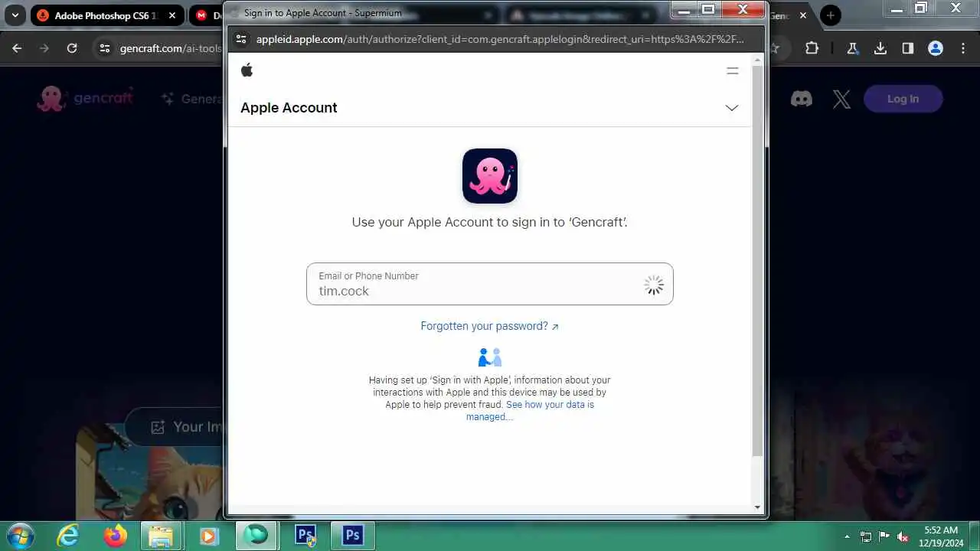Expand the Apple Account chevron
The height and width of the screenshot is (551, 980).
[x=732, y=108]
